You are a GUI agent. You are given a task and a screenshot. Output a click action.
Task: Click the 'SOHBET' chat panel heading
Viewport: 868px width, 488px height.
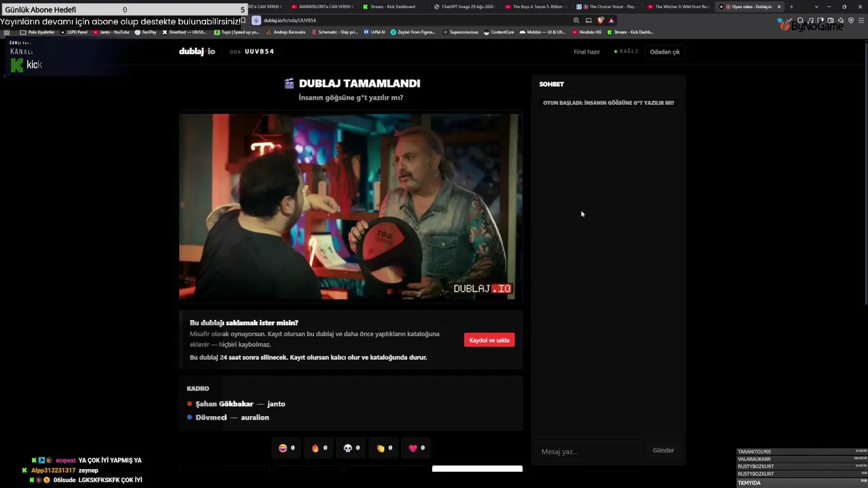coord(551,84)
